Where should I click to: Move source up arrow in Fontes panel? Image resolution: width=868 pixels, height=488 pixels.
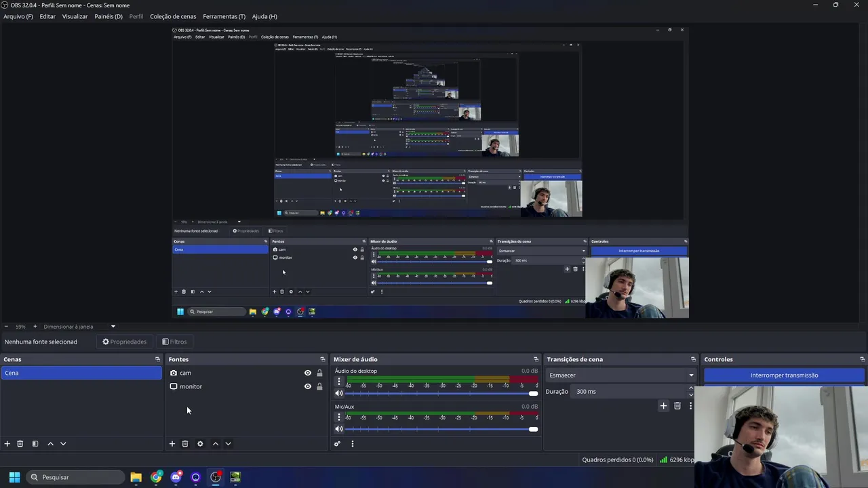216,444
